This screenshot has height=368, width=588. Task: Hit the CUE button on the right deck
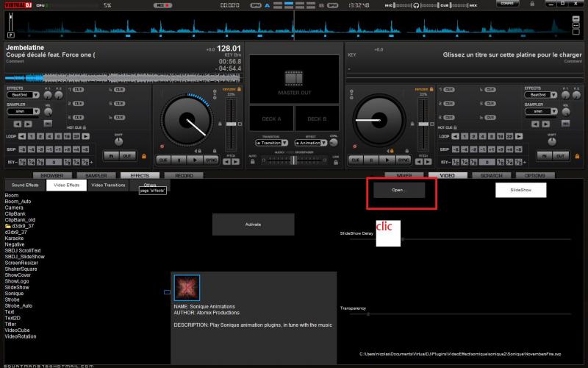point(354,159)
